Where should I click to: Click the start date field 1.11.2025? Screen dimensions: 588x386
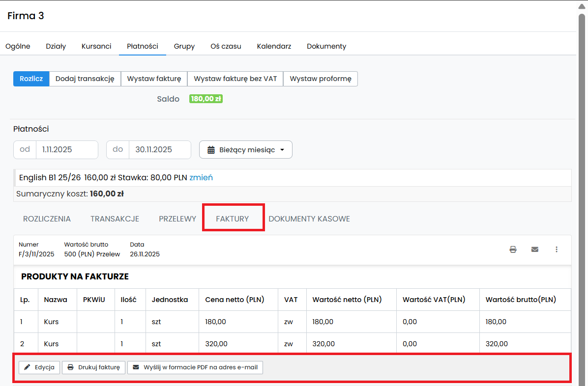pos(66,150)
